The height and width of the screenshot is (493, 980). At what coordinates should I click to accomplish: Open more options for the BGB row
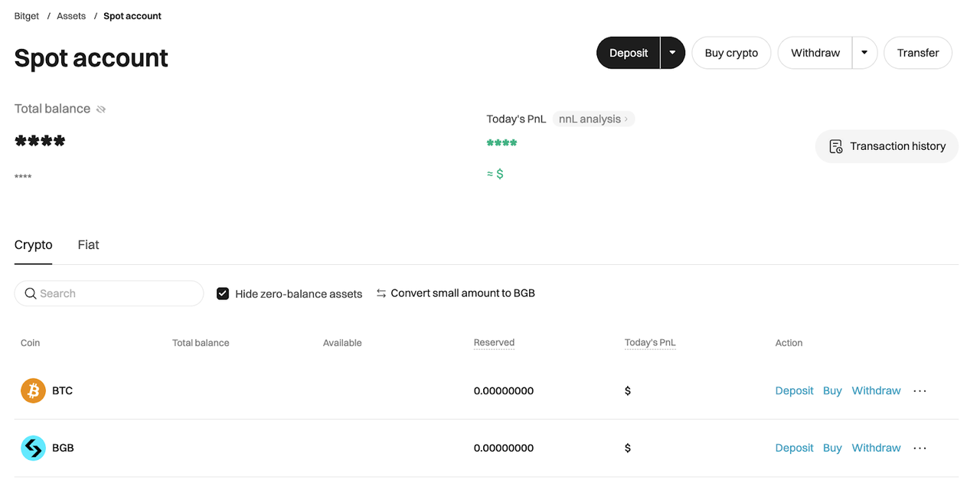point(920,448)
